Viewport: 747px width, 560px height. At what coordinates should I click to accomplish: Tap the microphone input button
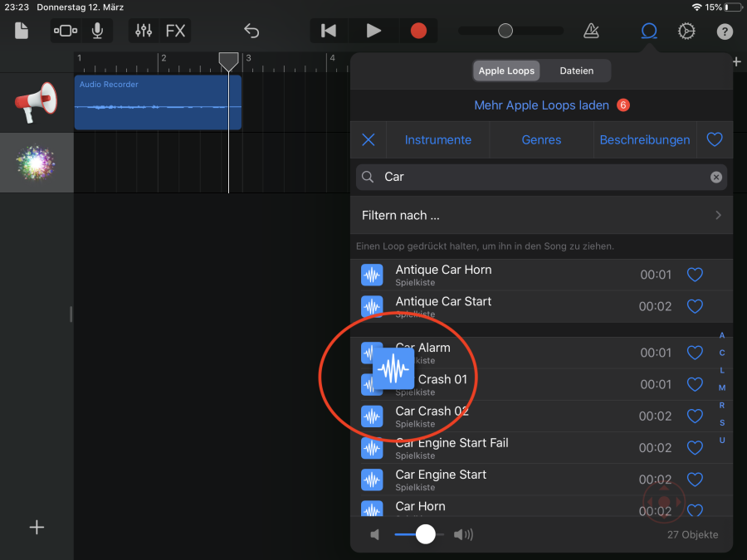(98, 31)
